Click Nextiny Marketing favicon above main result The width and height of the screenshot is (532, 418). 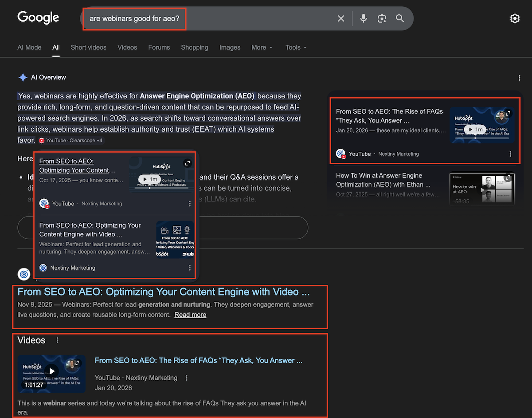24,274
